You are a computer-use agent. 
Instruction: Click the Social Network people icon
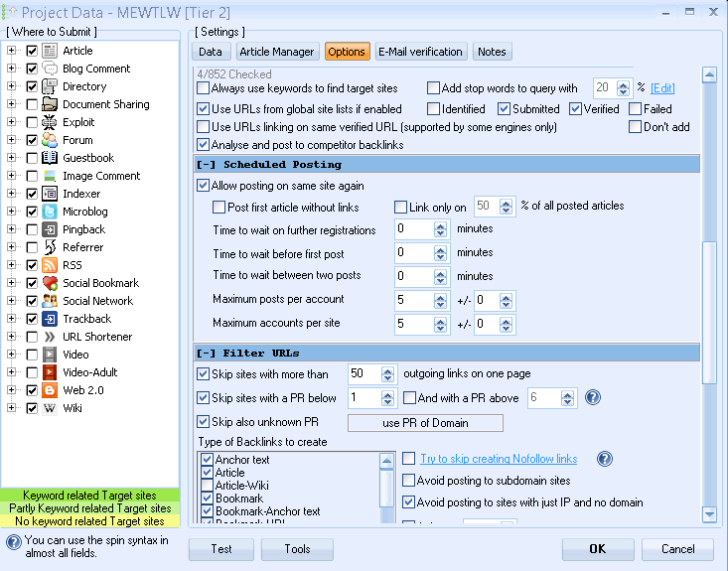[x=50, y=301]
